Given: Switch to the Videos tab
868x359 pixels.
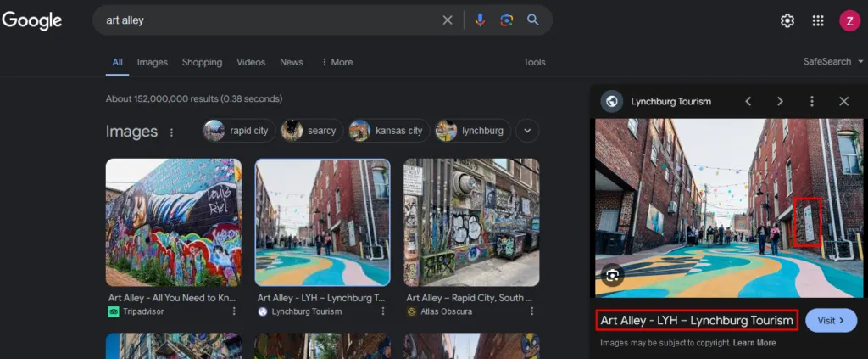Looking at the screenshot, I should coord(251,62).
